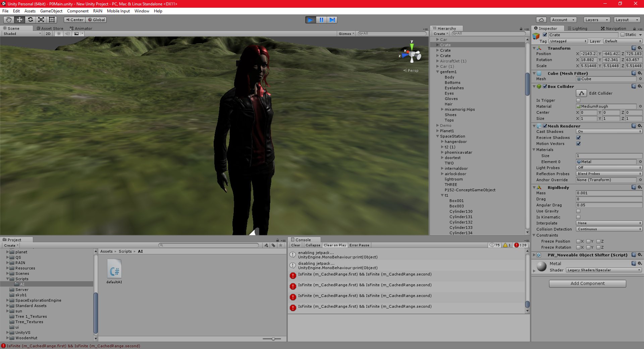Screen dimensions: 644x349
Task: Select the Hand tool in toolbar
Action: tap(9, 20)
